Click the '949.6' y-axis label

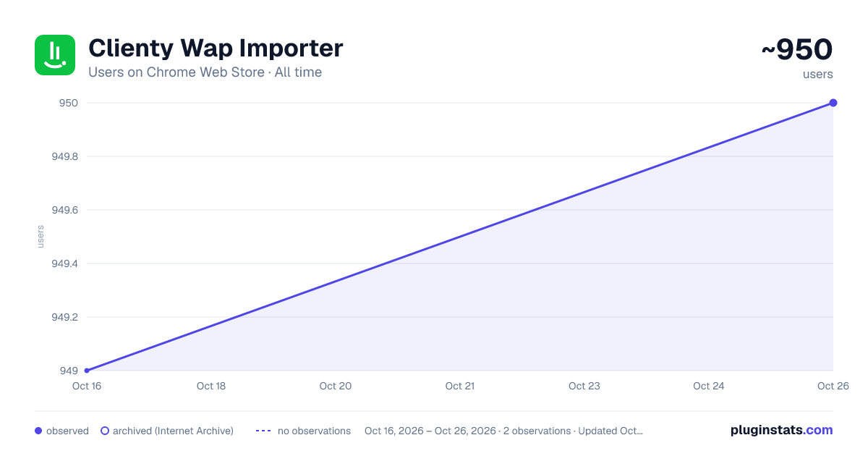(65, 210)
